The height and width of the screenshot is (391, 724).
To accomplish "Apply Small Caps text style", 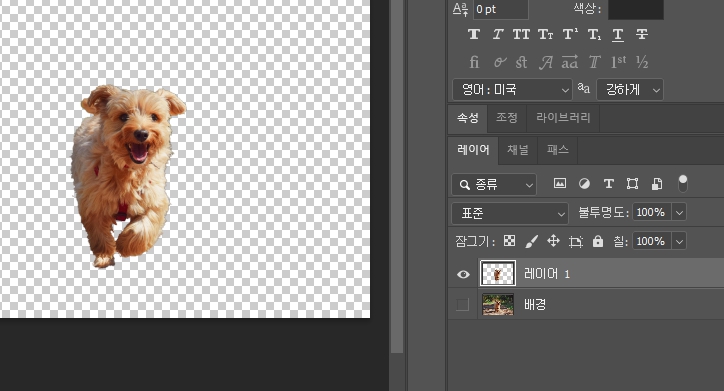I will point(545,34).
